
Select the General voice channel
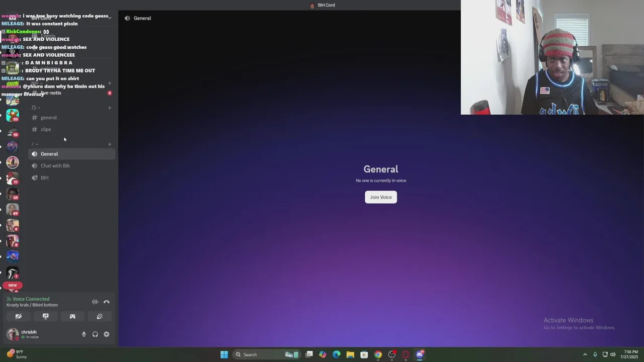tap(72, 154)
